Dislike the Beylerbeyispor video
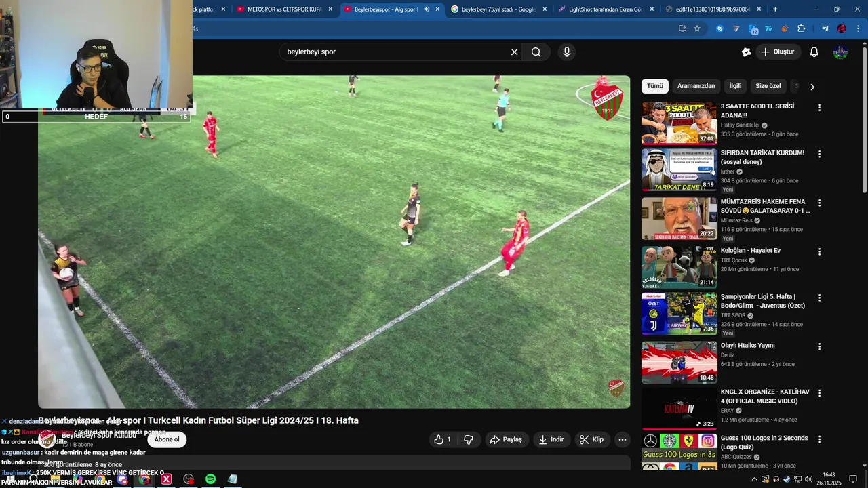The image size is (868, 488). point(469,439)
